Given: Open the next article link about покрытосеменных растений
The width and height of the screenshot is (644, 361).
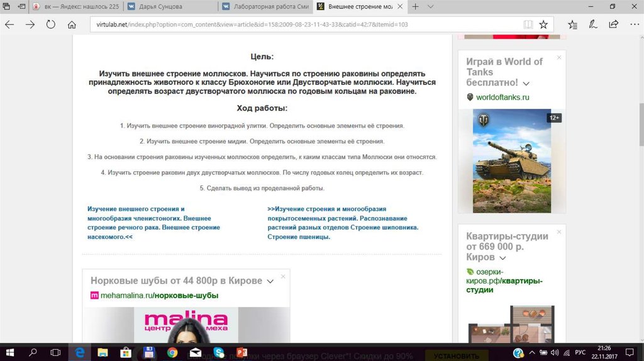Looking at the screenshot, I should [x=343, y=223].
